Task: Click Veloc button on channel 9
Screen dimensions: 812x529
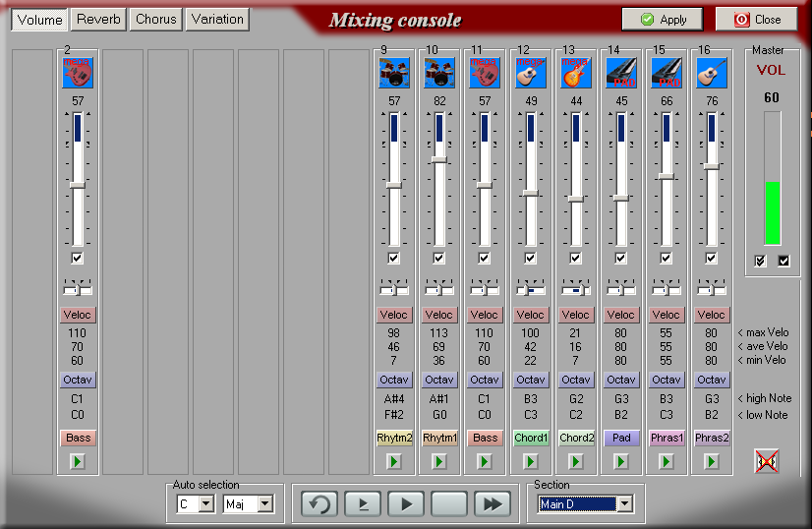Action: [x=393, y=315]
